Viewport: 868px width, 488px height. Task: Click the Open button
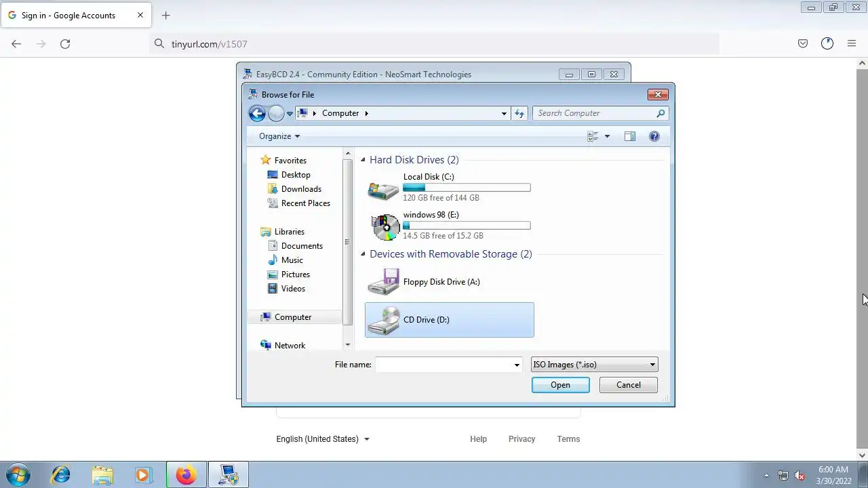click(561, 385)
